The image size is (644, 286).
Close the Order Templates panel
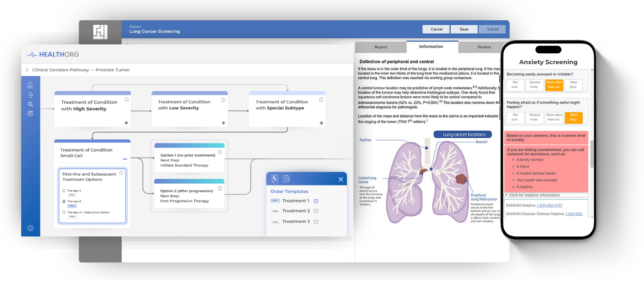coord(341,179)
